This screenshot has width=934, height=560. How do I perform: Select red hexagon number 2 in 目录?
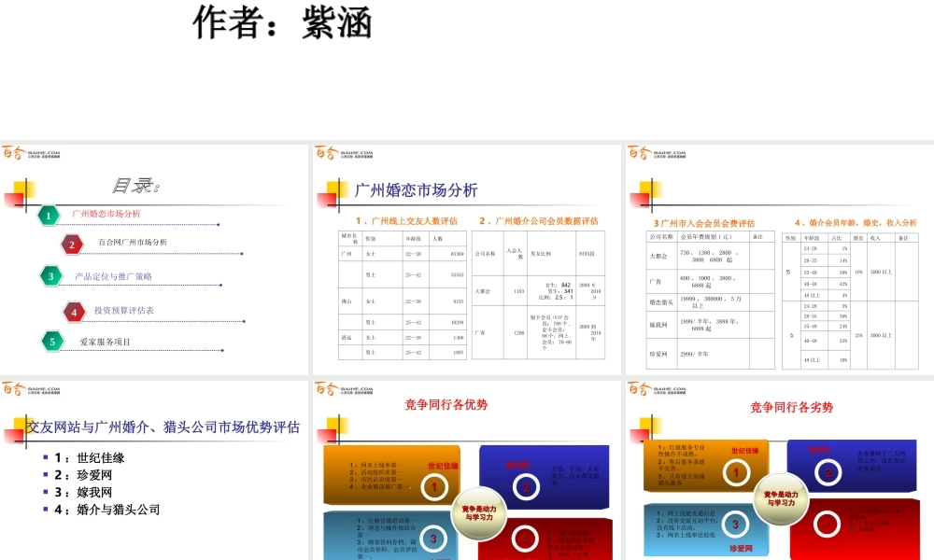(72, 244)
